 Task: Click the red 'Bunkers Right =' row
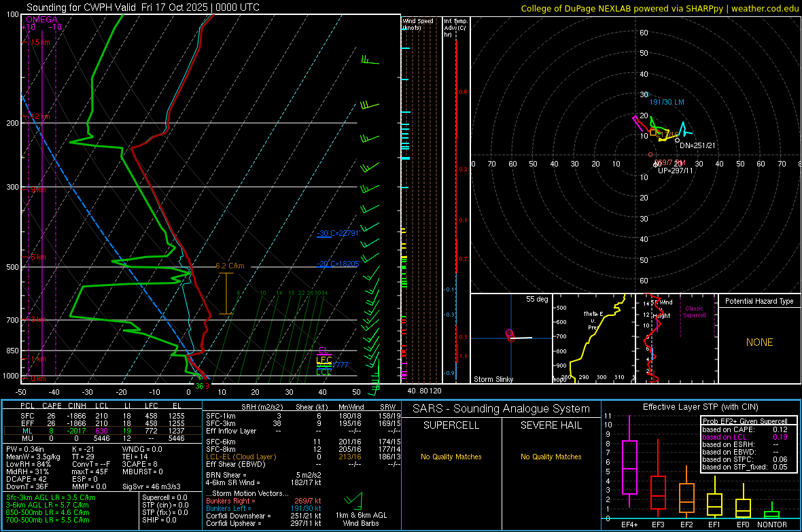(x=264, y=501)
